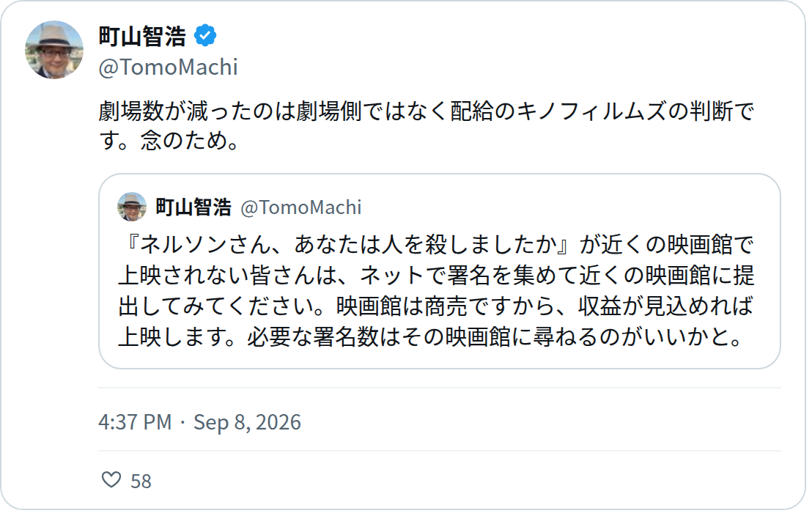The height and width of the screenshot is (516, 812).
Task: Open the large profile avatar photo
Action: pos(54,51)
